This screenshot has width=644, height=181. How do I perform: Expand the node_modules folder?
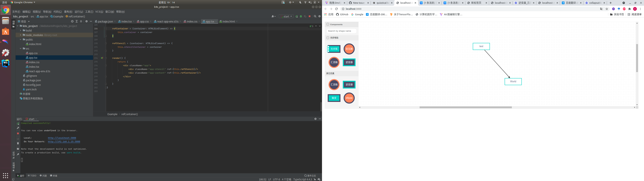20,35
